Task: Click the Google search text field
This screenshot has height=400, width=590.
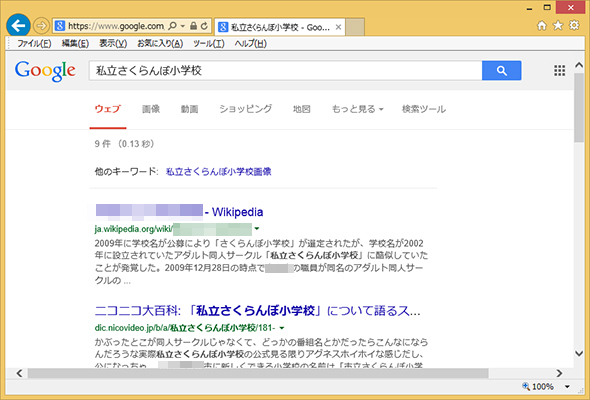Action: (286, 70)
